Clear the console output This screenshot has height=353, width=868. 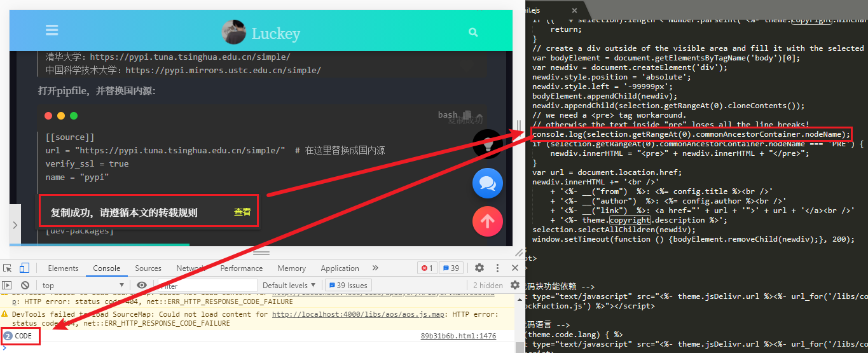point(25,286)
